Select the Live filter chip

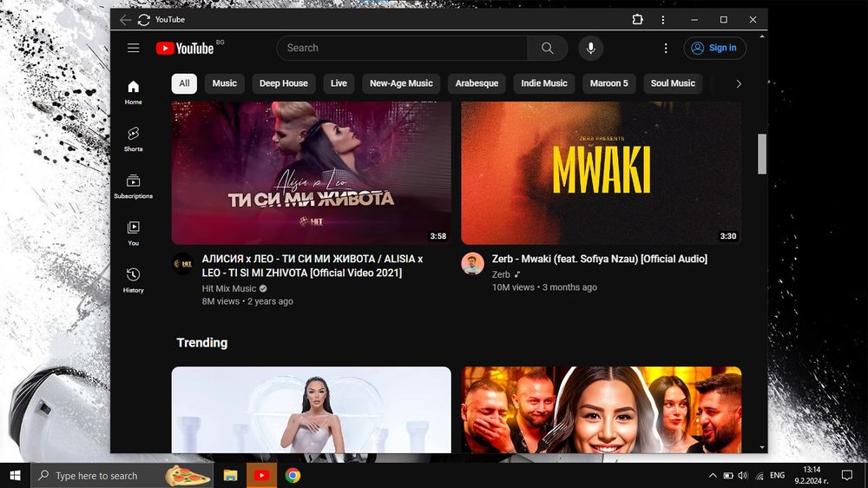tap(339, 83)
